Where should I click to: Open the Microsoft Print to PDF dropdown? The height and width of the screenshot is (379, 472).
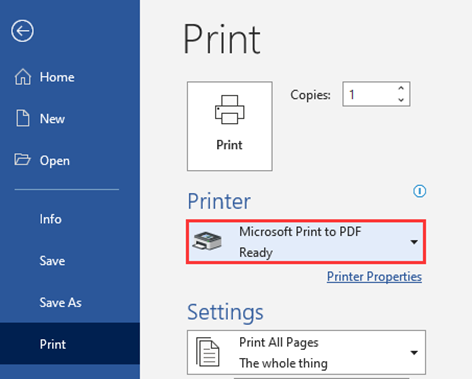[x=306, y=242]
